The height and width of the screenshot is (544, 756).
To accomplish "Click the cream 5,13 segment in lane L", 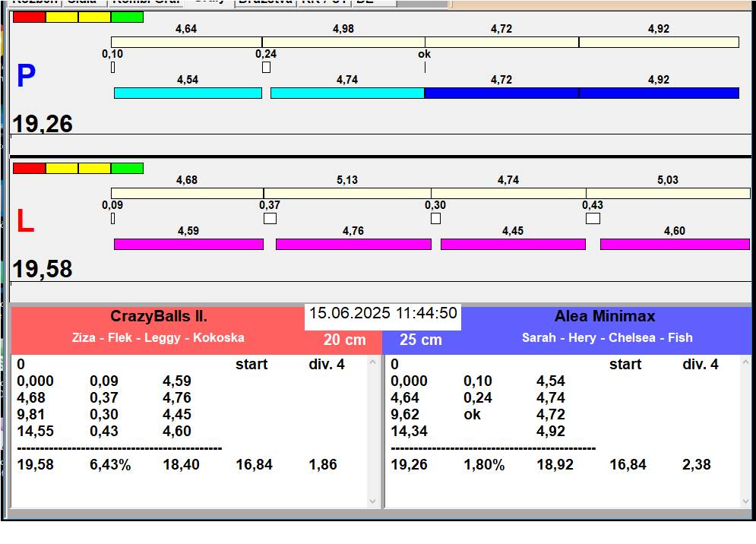I will point(347,194).
